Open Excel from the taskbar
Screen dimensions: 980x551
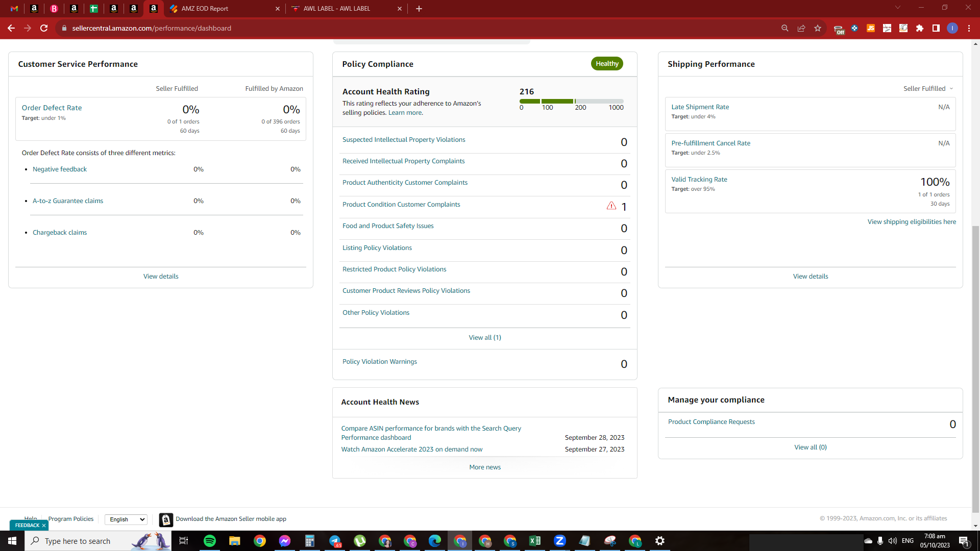pyautogui.click(x=535, y=541)
